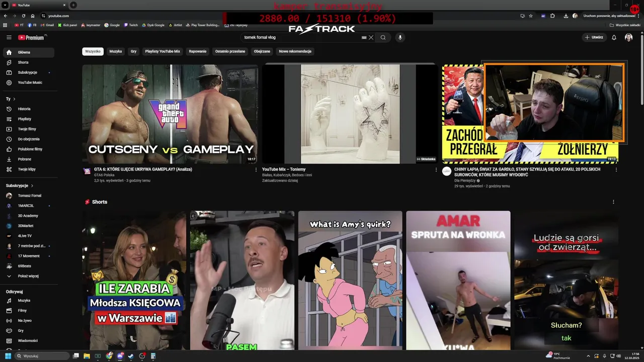Open the 3D Academy subscription channel

tap(28, 216)
